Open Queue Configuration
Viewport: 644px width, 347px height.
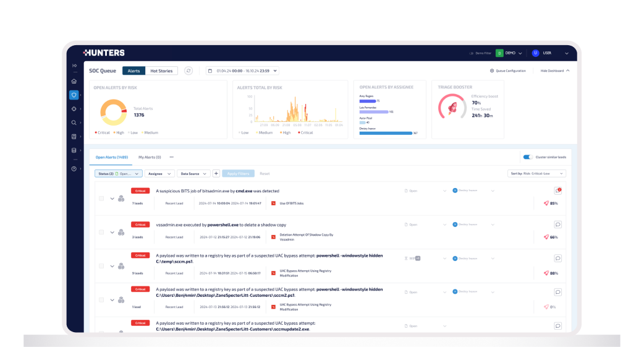point(508,71)
